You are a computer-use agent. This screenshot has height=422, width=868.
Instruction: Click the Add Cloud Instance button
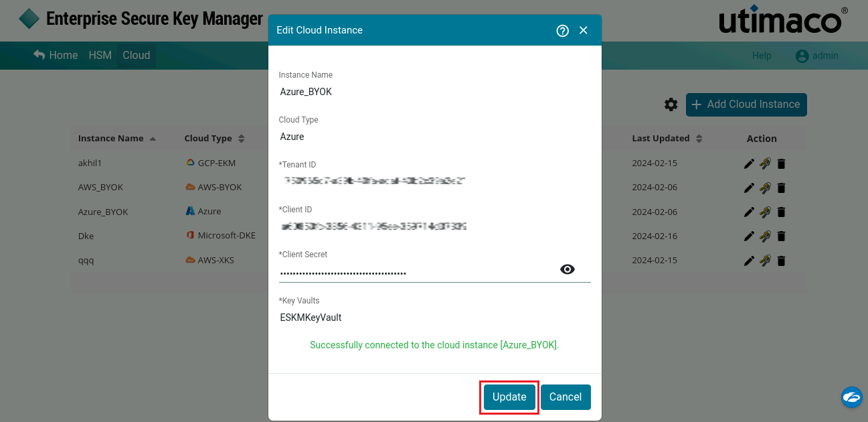pyautogui.click(x=746, y=104)
